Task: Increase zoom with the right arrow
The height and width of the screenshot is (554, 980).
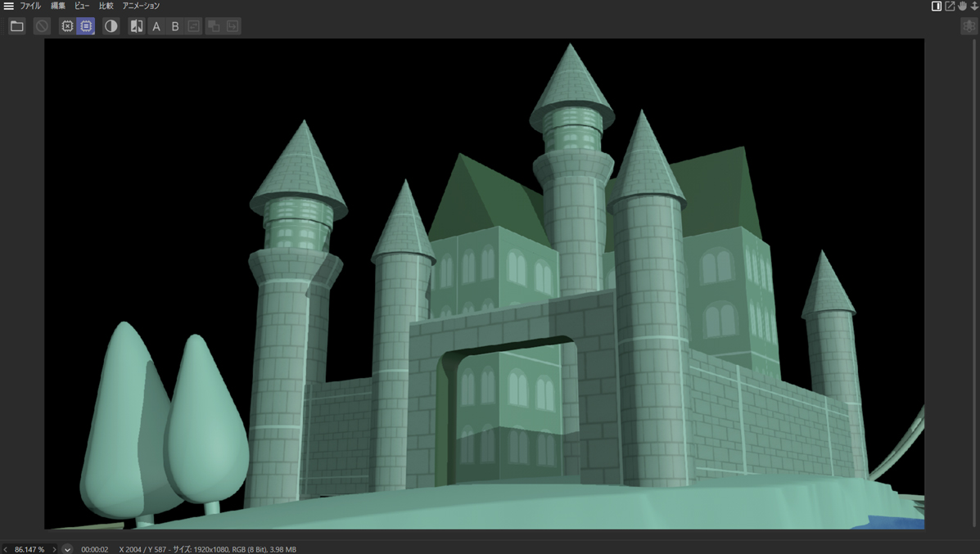Action: tap(54, 549)
